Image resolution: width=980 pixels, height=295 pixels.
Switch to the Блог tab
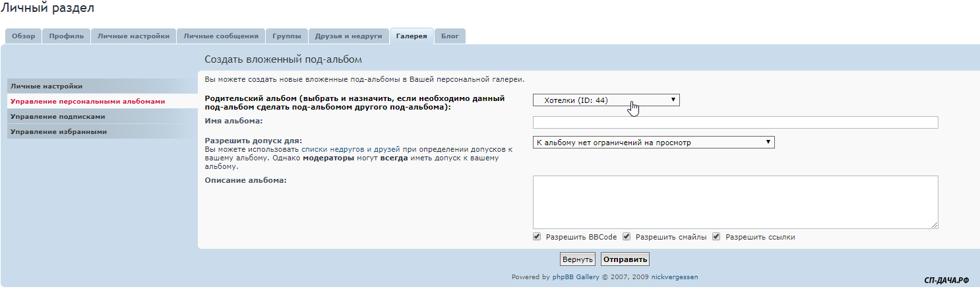[x=450, y=36]
